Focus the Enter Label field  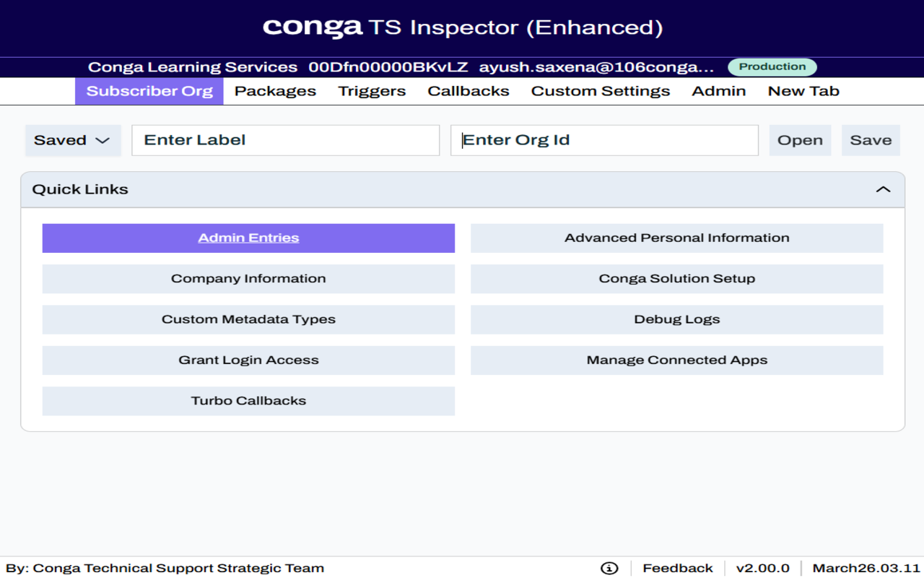(285, 140)
